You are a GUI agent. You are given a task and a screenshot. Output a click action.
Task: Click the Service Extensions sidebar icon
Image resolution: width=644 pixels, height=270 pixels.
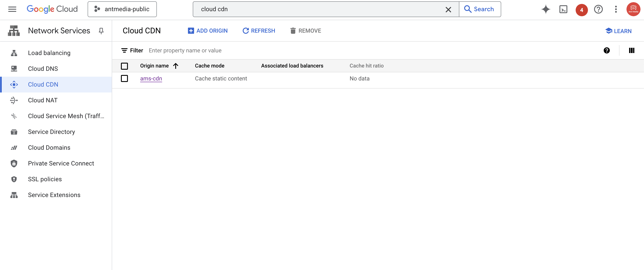click(x=14, y=195)
